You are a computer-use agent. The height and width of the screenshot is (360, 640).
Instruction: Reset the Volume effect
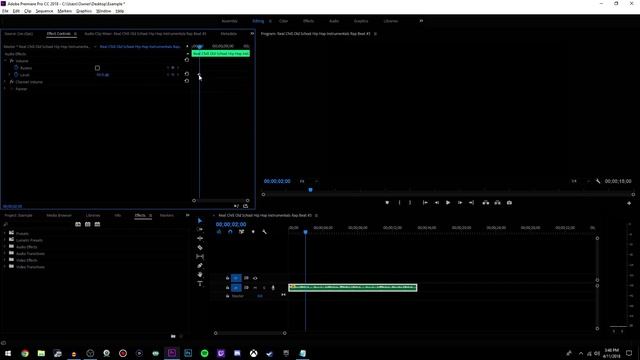[187, 60]
